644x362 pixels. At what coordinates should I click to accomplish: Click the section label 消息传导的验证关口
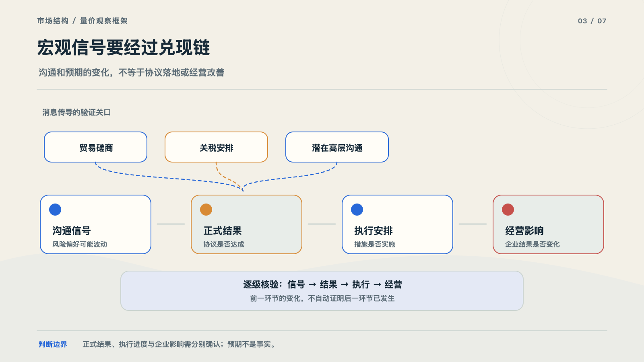[76, 112]
